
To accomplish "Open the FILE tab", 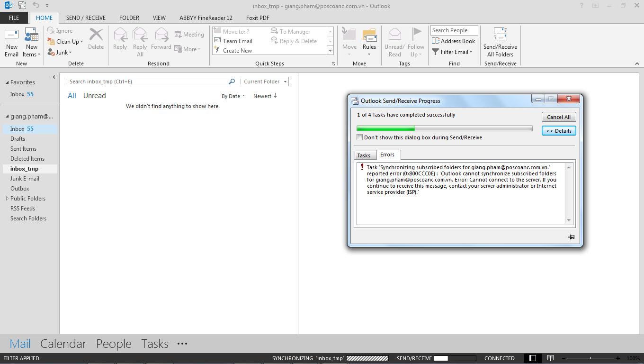I will (x=14, y=18).
